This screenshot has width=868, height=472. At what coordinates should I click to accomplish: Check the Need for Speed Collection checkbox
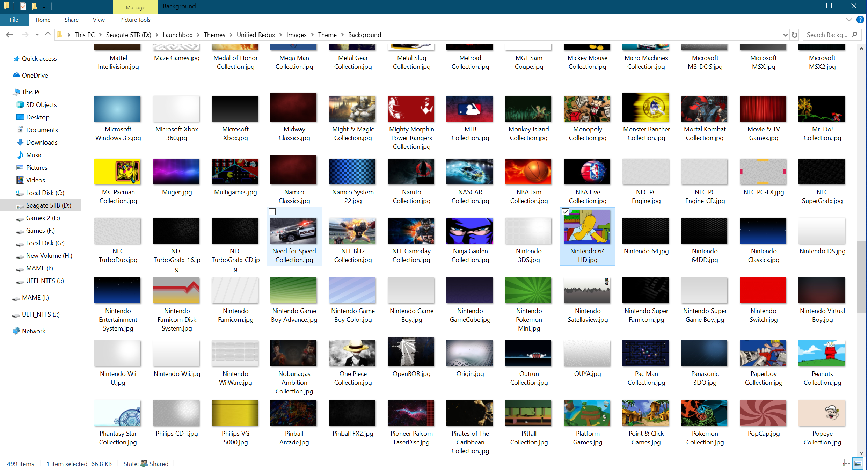click(x=272, y=212)
